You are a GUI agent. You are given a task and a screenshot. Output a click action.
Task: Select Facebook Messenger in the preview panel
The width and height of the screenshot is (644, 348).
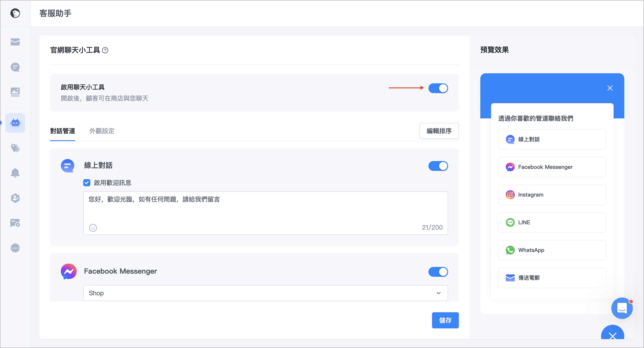(552, 167)
